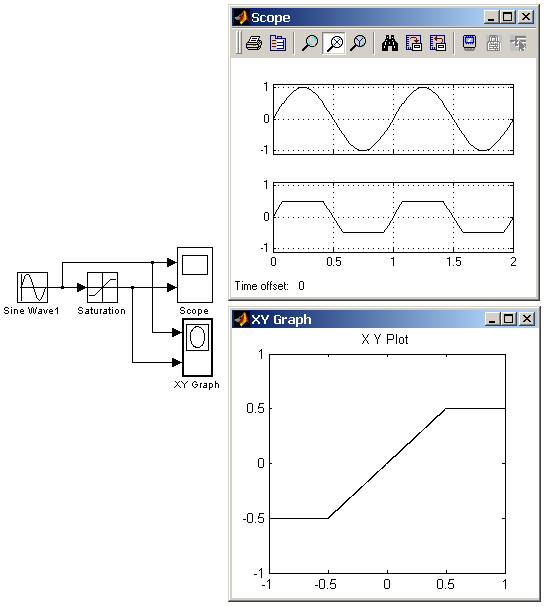Viewport: 546px width, 606px height.
Task: Select the Sine Wave1 block
Action: pos(32,287)
